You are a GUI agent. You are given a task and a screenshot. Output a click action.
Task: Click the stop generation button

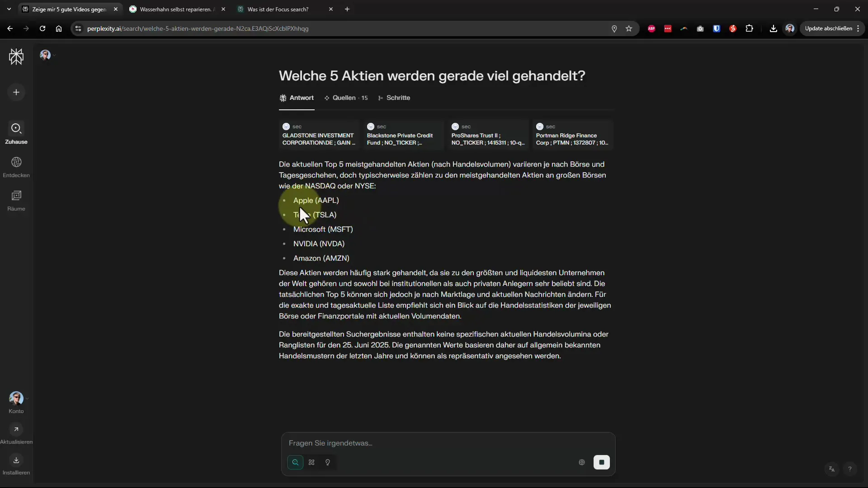point(602,462)
